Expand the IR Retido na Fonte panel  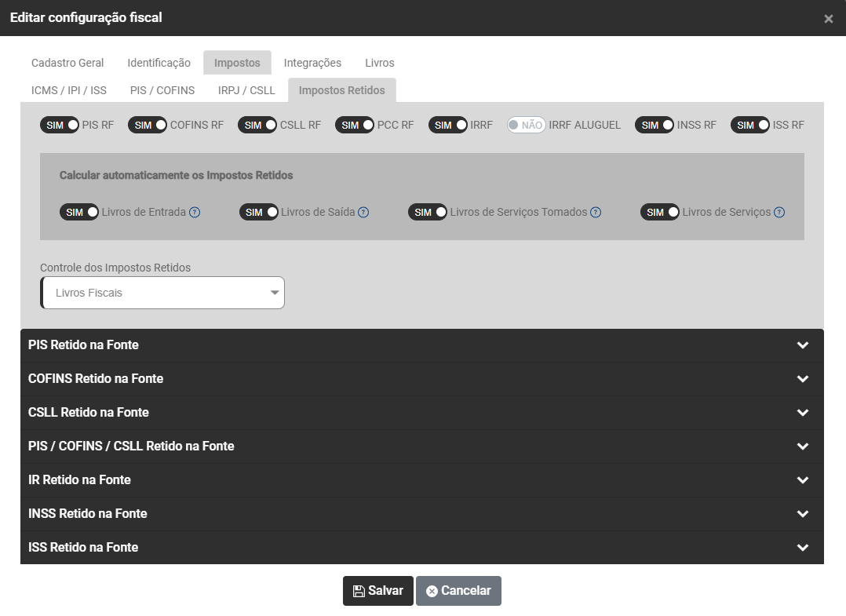tap(421, 479)
